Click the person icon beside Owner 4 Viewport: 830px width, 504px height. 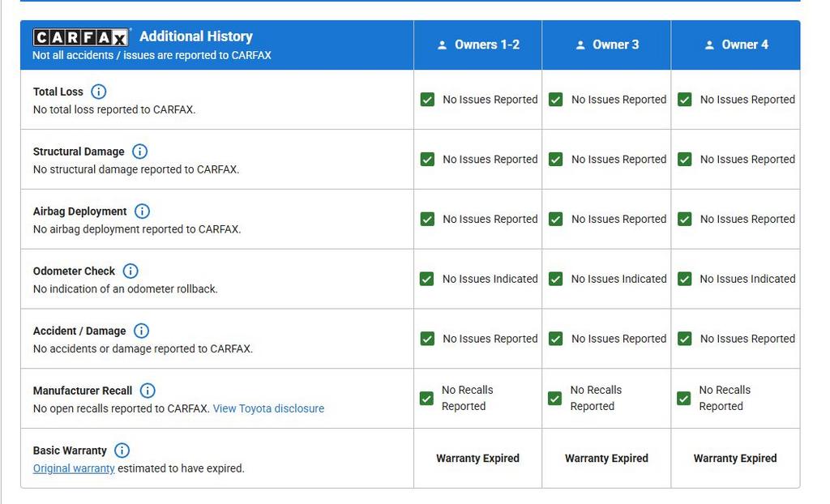(709, 45)
